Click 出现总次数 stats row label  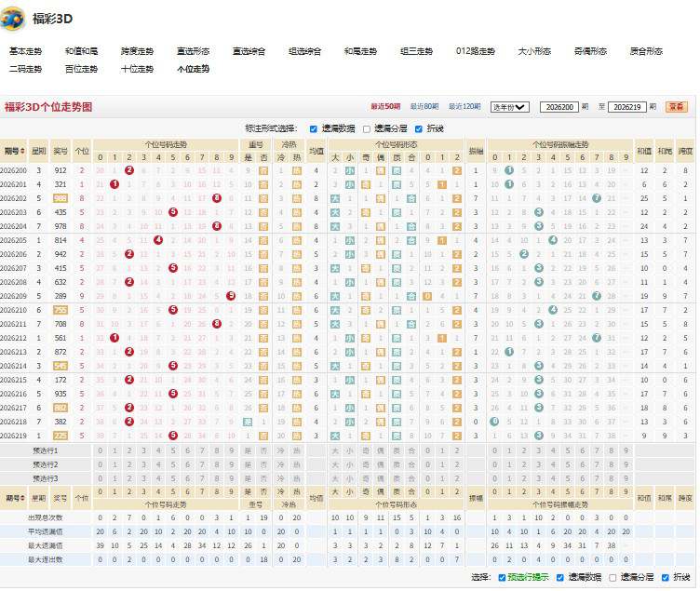pyautogui.click(x=45, y=517)
